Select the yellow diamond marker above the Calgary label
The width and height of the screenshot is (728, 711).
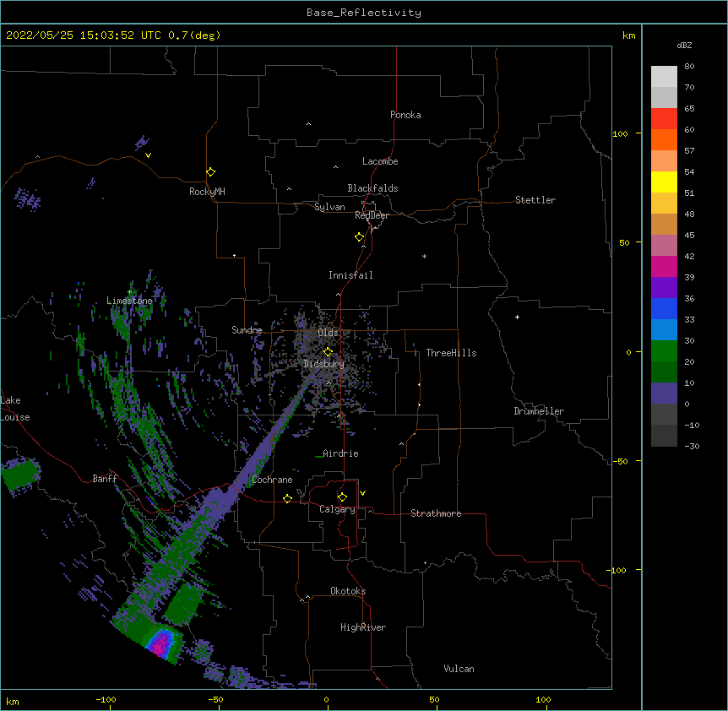point(342,497)
